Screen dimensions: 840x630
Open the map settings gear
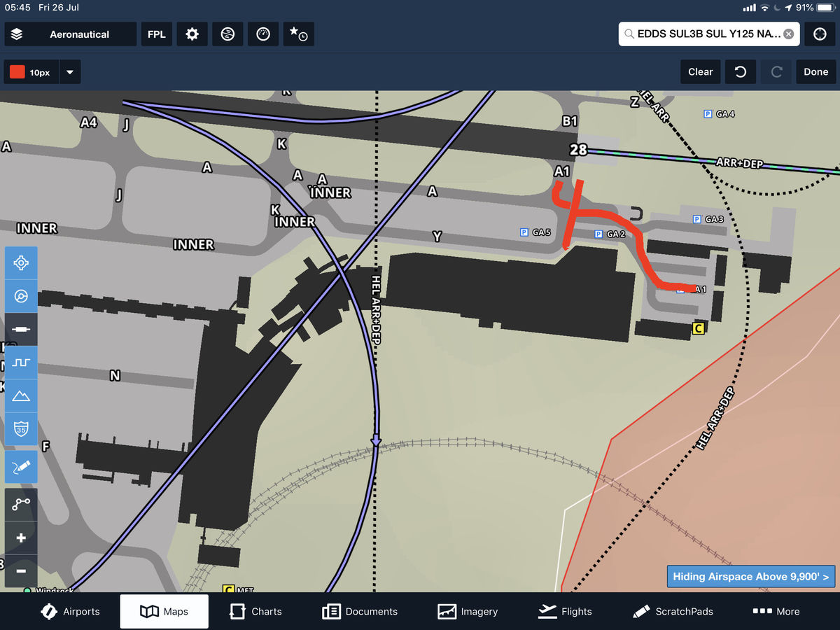(192, 34)
